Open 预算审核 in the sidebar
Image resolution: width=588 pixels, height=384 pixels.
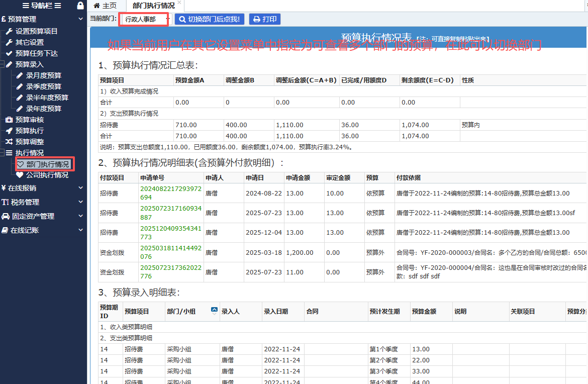pyautogui.click(x=29, y=120)
